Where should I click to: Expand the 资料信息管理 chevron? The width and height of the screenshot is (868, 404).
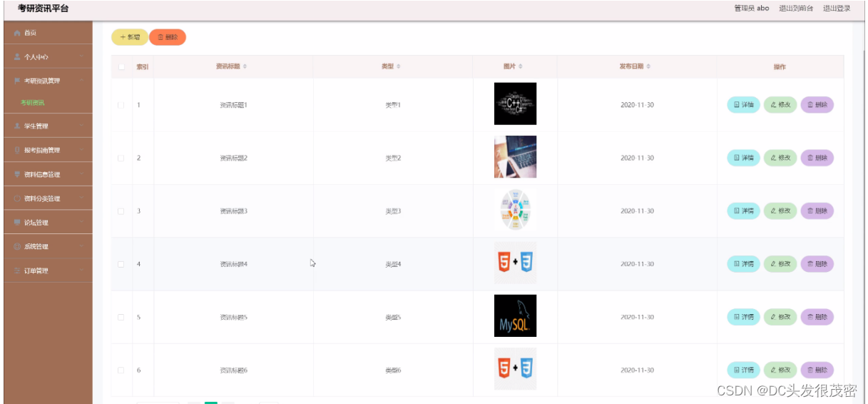[82, 174]
